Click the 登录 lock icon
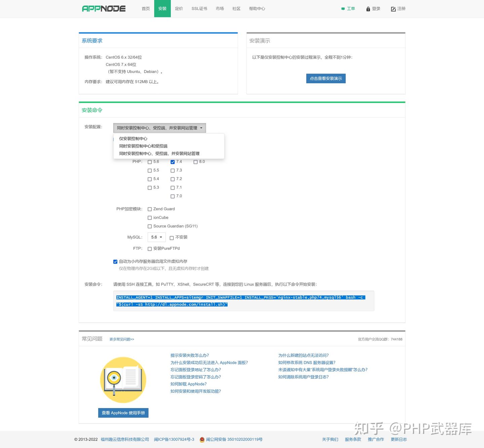Viewport: 484px width, 448px height. pos(368,9)
